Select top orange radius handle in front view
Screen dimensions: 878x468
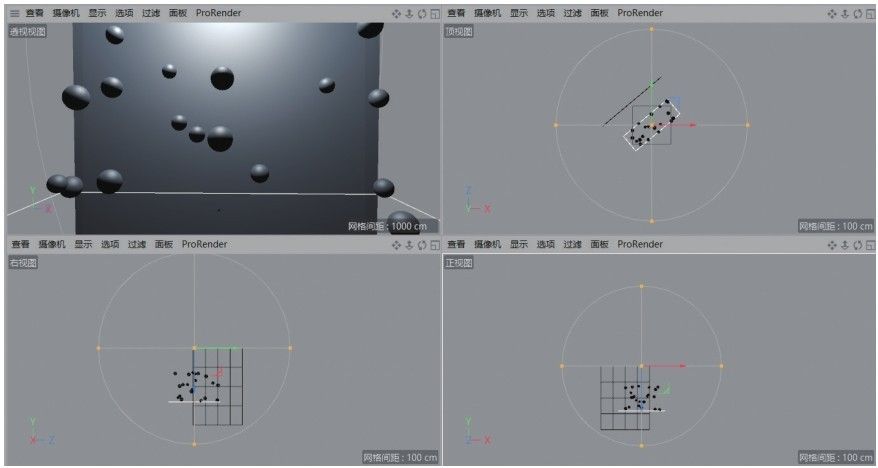point(642,286)
